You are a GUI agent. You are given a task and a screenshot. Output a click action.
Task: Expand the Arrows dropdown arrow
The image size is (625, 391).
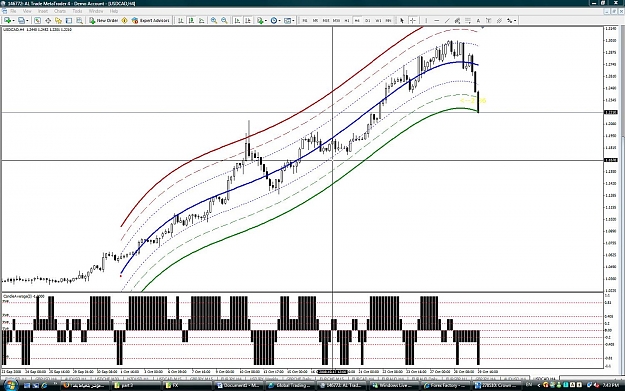[x=515, y=20]
